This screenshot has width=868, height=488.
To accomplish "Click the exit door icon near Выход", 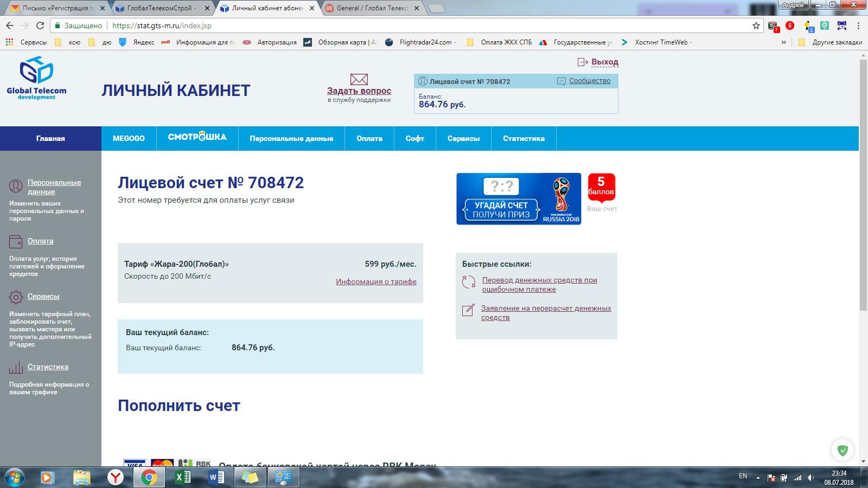I will pyautogui.click(x=583, y=62).
